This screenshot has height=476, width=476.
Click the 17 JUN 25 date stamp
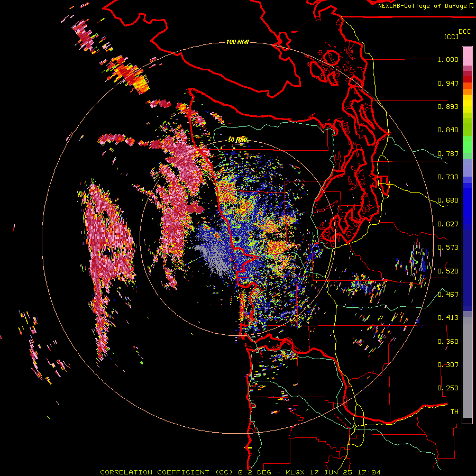[x=330, y=472]
